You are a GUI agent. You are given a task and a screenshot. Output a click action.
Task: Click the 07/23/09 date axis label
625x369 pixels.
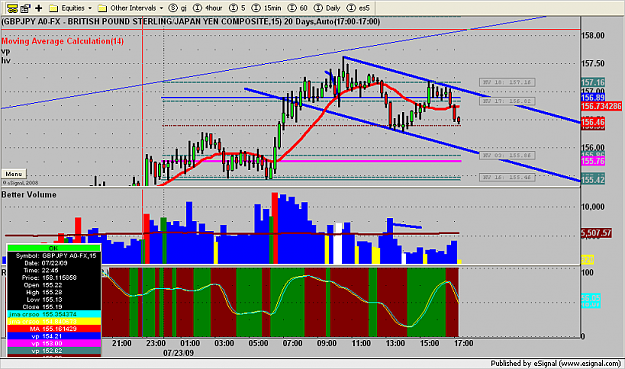tap(178, 353)
